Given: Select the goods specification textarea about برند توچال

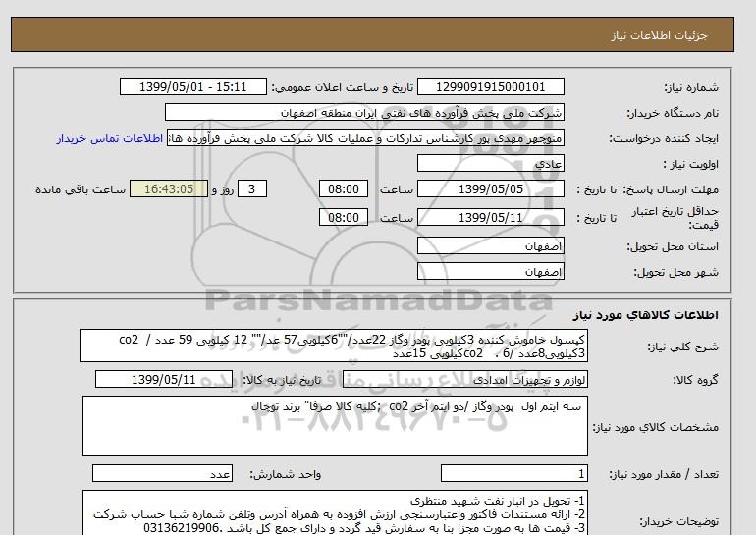Looking at the screenshot, I should click(335, 426).
